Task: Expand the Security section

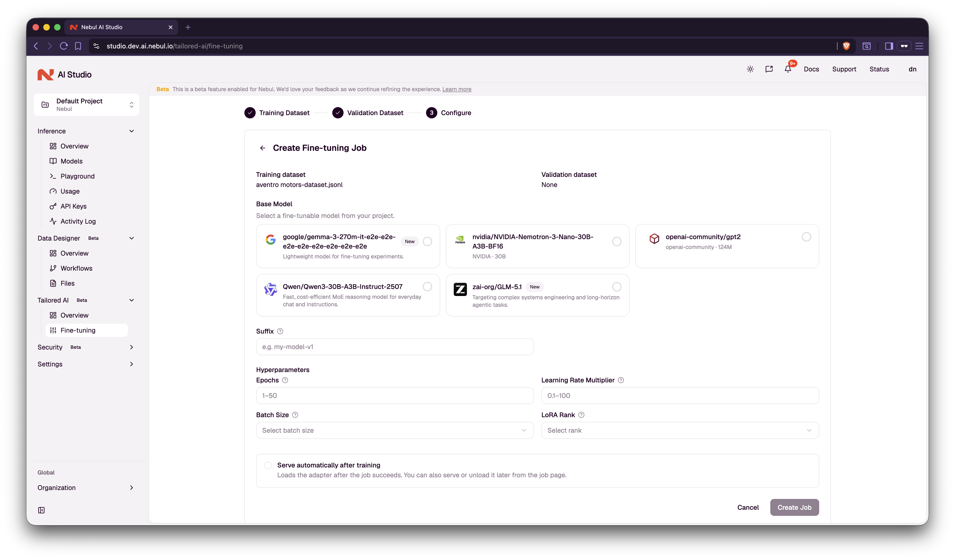Action: pyautogui.click(x=86, y=347)
